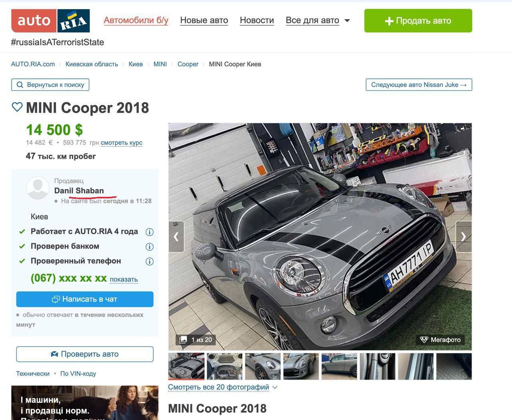The width and height of the screenshot is (512, 420).
Task: Add MINI Cooper to favorites heart icon
Action: 17,107
